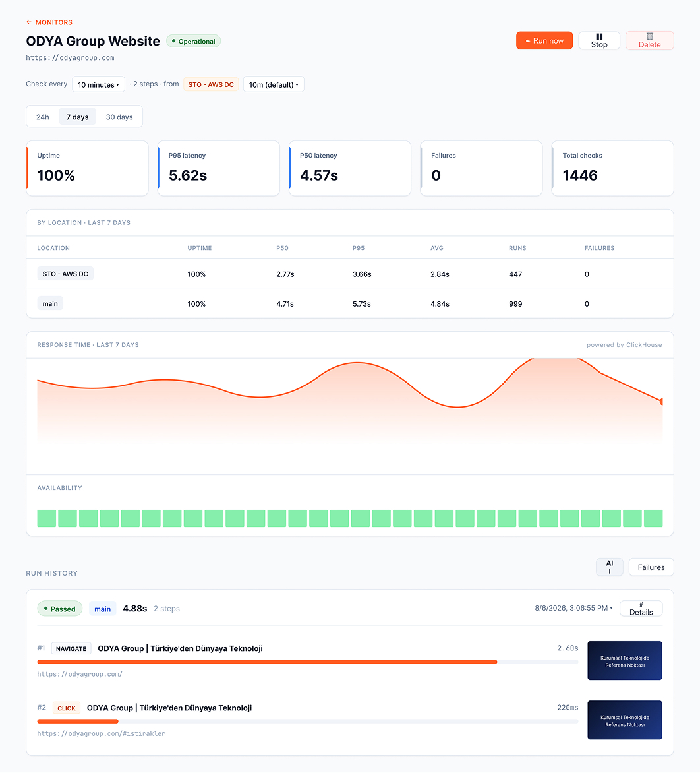700x773 pixels.
Task: Click the Passed status badge
Action: [59, 609]
